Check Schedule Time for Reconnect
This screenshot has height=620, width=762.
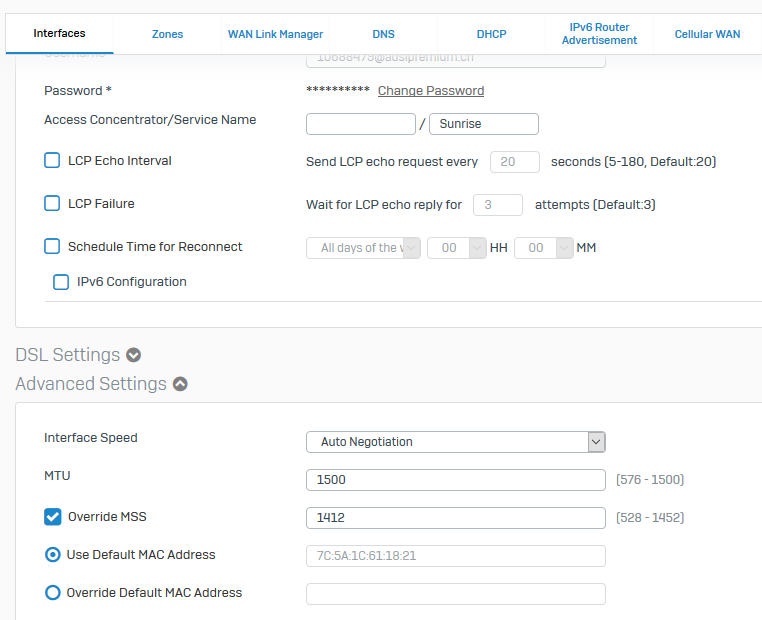point(53,247)
